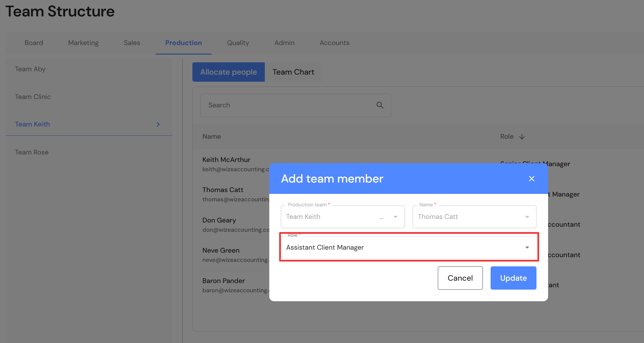This screenshot has width=644, height=343.
Task: Select the Board tab
Action: (x=34, y=43)
